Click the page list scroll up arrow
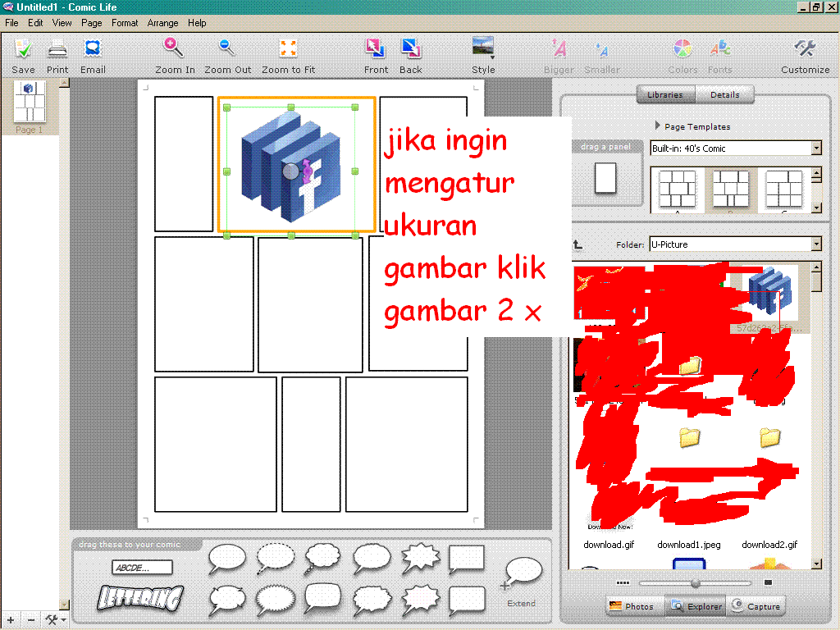Image resolution: width=840 pixels, height=630 pixels. point(64,83)
